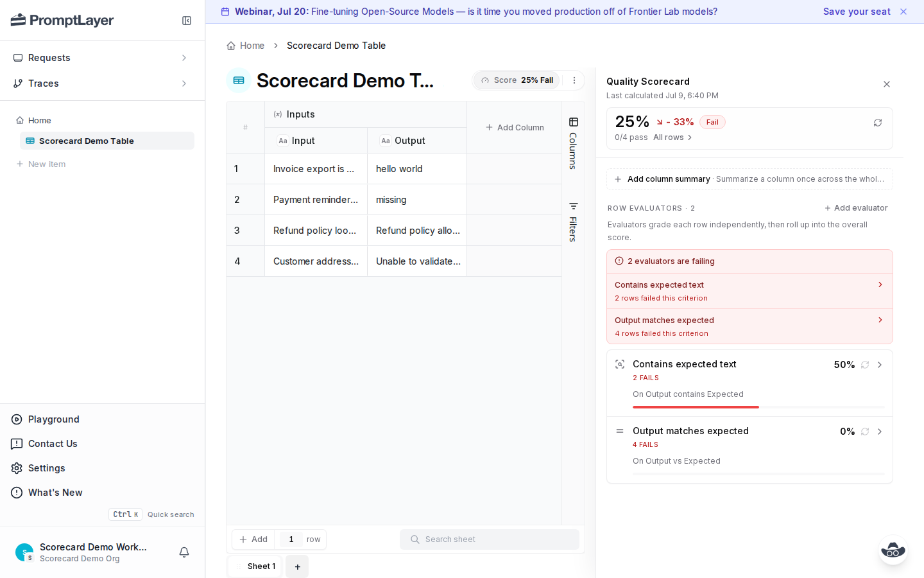The width and height of the screenshot is (924, 578).
Task: Select the 'Invoice export is ...' cell
Action: tap(316, 169)
